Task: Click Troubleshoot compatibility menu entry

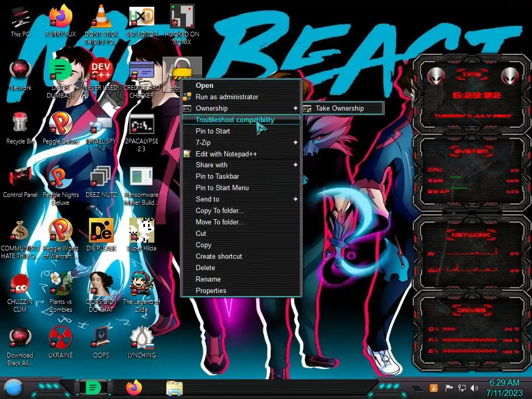Action: point(241,120)
